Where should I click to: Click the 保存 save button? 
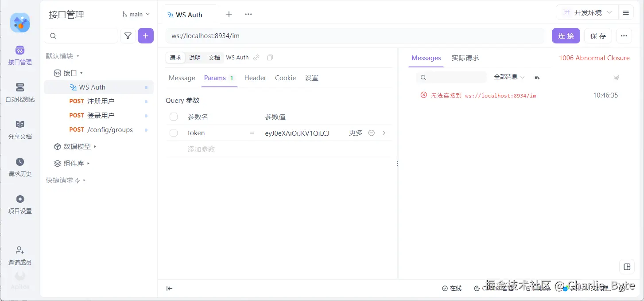point(598,36)
